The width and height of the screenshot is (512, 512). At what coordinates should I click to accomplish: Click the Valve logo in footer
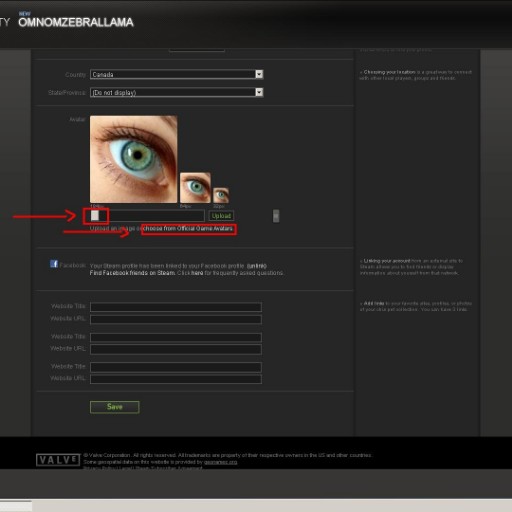[x=58, y=460]
